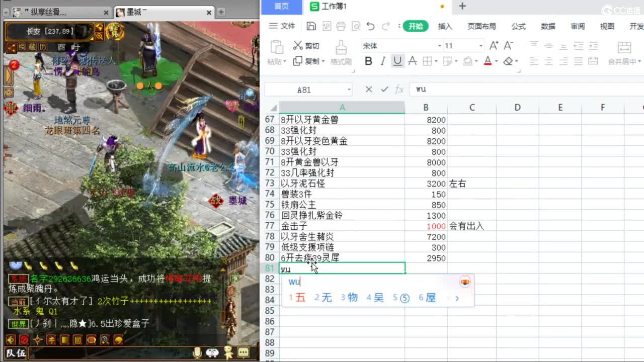
Task: Open the fill color dropdown arrow
Action: (x=476, y=61)
